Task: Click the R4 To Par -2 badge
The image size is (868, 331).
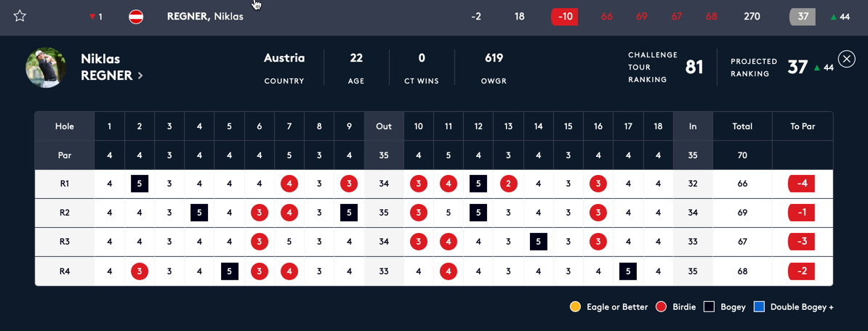Action: click(x=801, y=271)
